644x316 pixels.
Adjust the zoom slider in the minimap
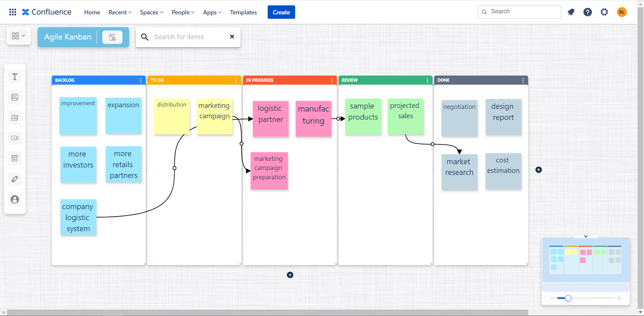point(568,298)
